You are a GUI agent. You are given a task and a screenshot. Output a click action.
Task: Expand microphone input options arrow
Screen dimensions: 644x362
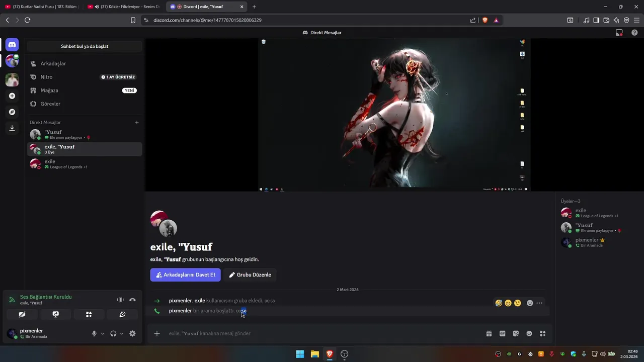point(102,333)
